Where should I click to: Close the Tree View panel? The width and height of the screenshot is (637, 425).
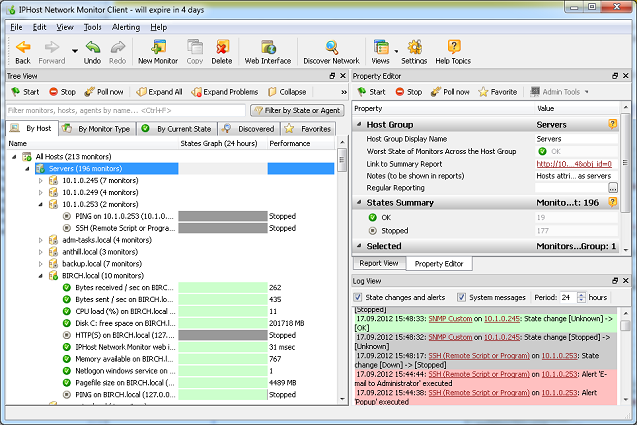coord(343,76)
